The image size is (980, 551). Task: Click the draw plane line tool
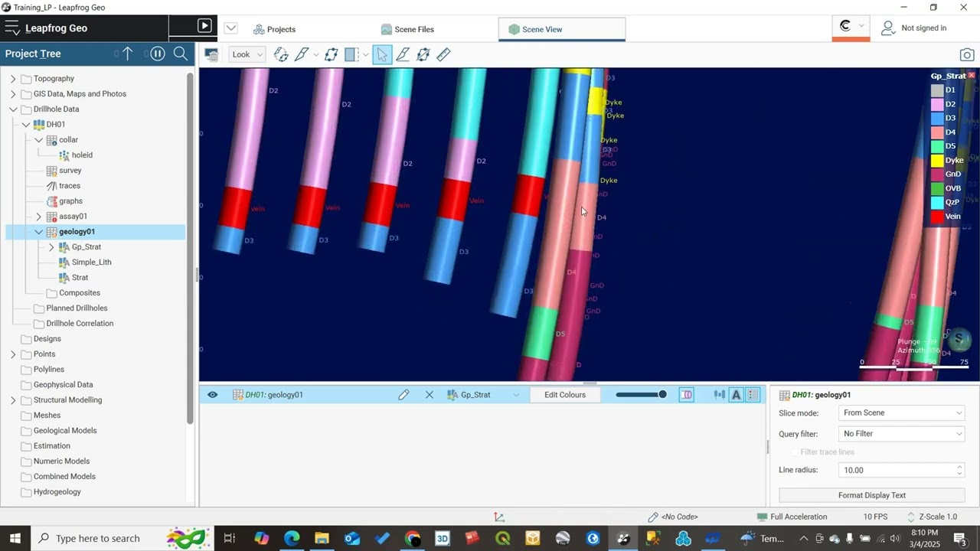[x=402, y=55]
